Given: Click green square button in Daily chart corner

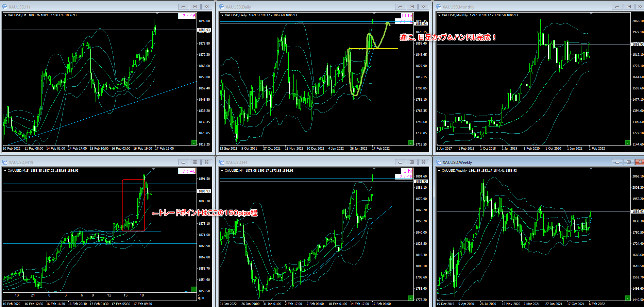Looking at the screenshot, I should click(x=411, y=143).
